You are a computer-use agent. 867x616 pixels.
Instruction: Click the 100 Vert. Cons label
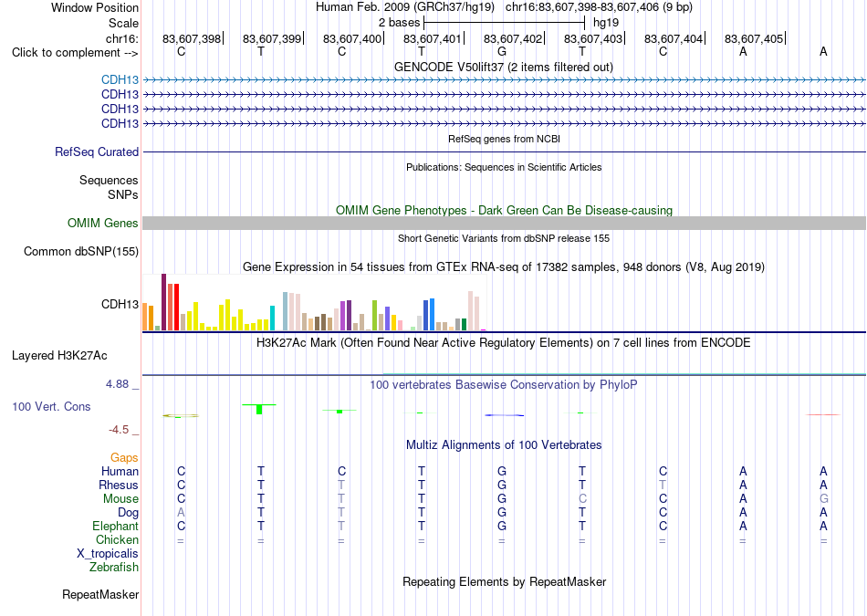tap(51, 406)
